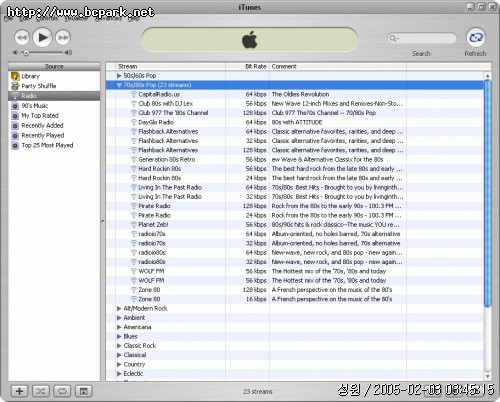Click the blue vertical scrollbar thumb
The image size is (500, 402).
(x=487, y=193)
